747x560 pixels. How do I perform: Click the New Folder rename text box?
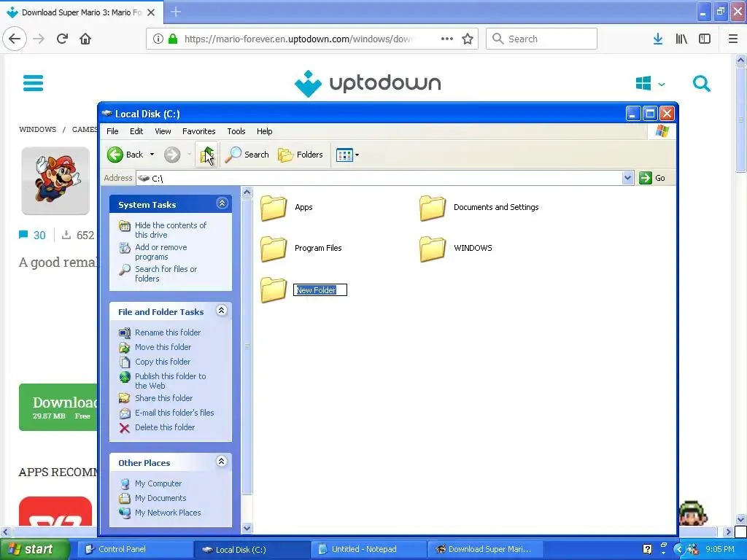click(320, 290)
